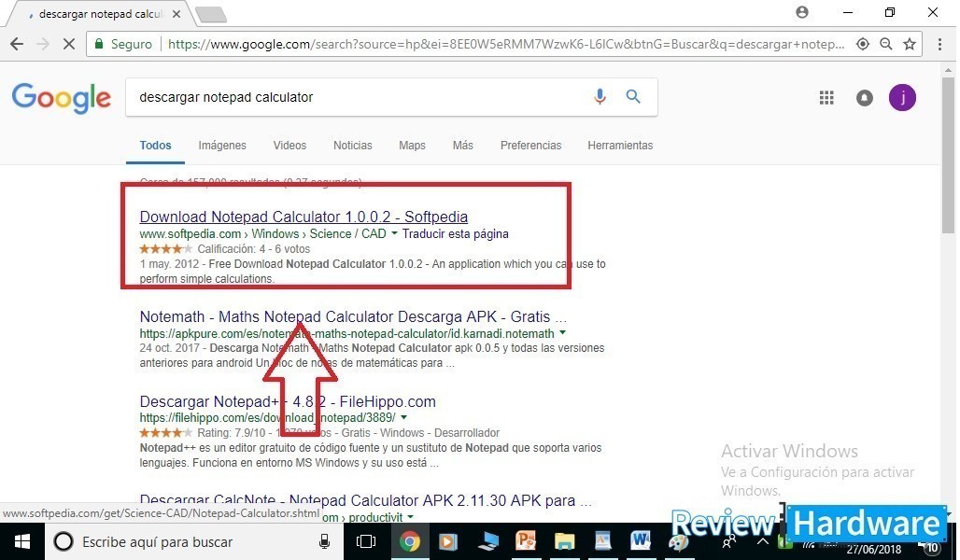Click Chrome icon in the taskbar

pos(410,541)
